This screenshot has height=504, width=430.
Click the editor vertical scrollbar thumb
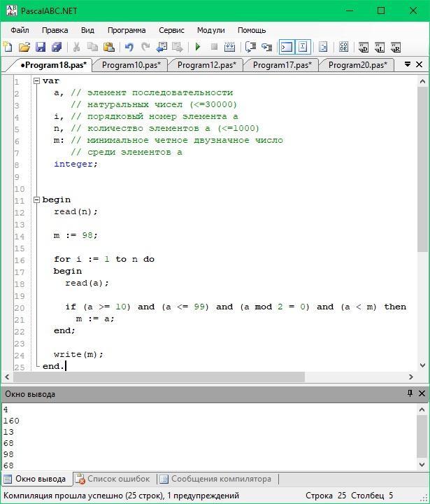422,169
